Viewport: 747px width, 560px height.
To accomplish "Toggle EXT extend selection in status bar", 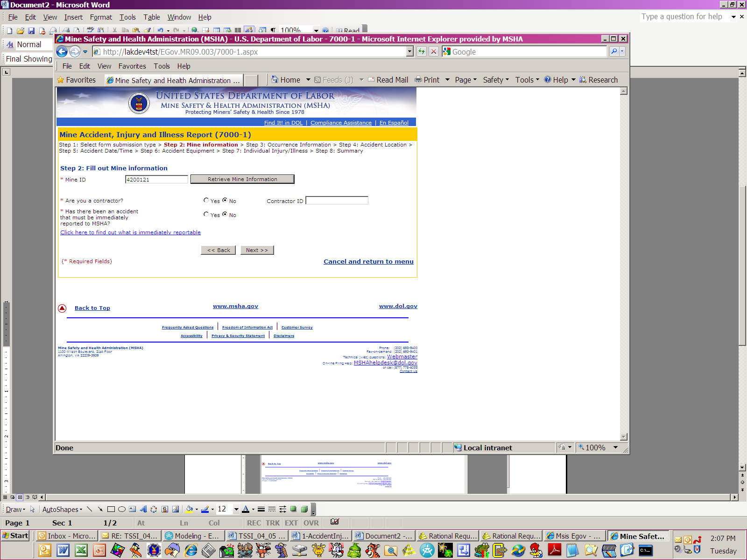I will (291, 523).
